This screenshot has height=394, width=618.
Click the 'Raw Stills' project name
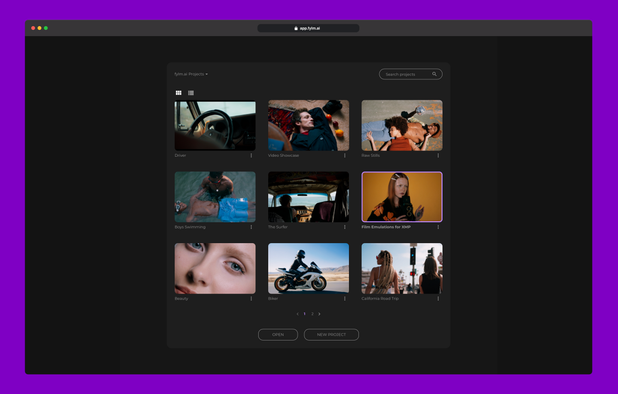[370, 155]
